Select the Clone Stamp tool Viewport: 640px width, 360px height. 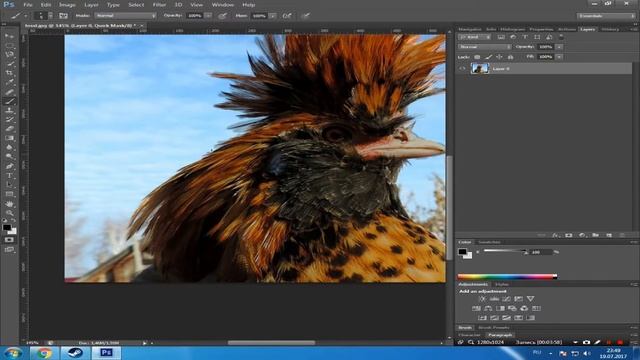(x=9, y=110)
